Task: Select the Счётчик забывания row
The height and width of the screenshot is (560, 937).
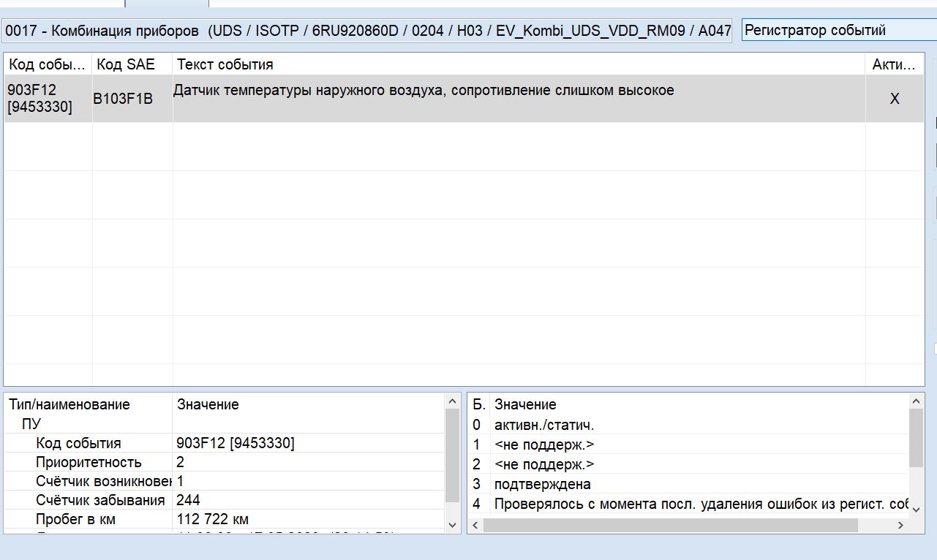Action: [100, 500]
